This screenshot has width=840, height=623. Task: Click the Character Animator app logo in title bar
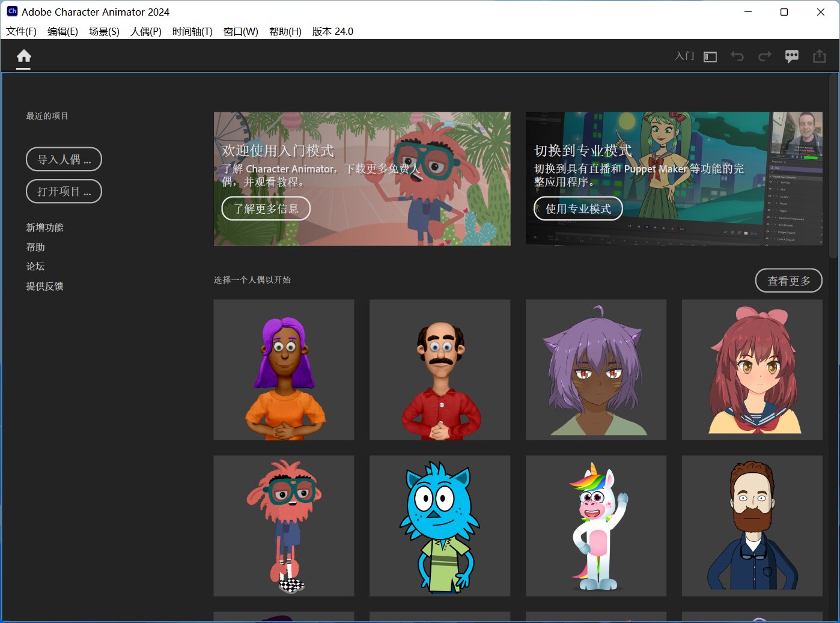(12, 11)
